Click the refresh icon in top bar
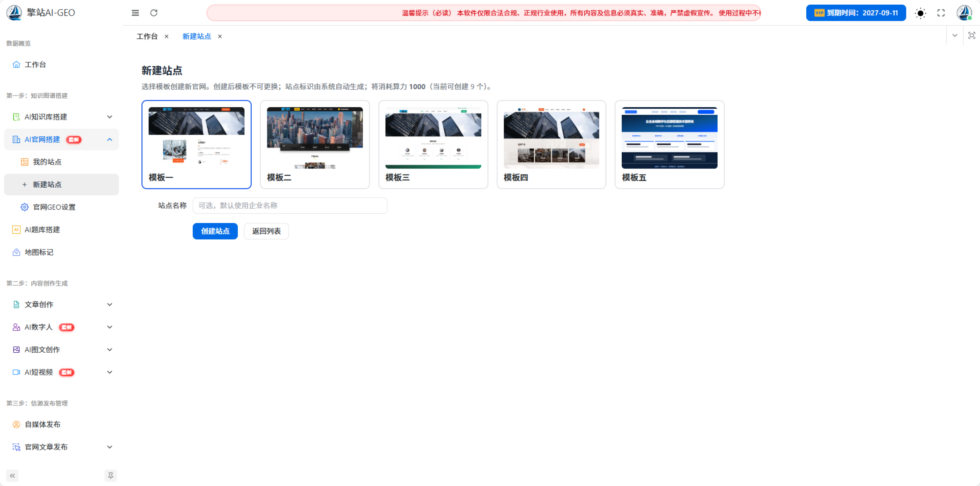The image size is (980, 486). (154, 13)
